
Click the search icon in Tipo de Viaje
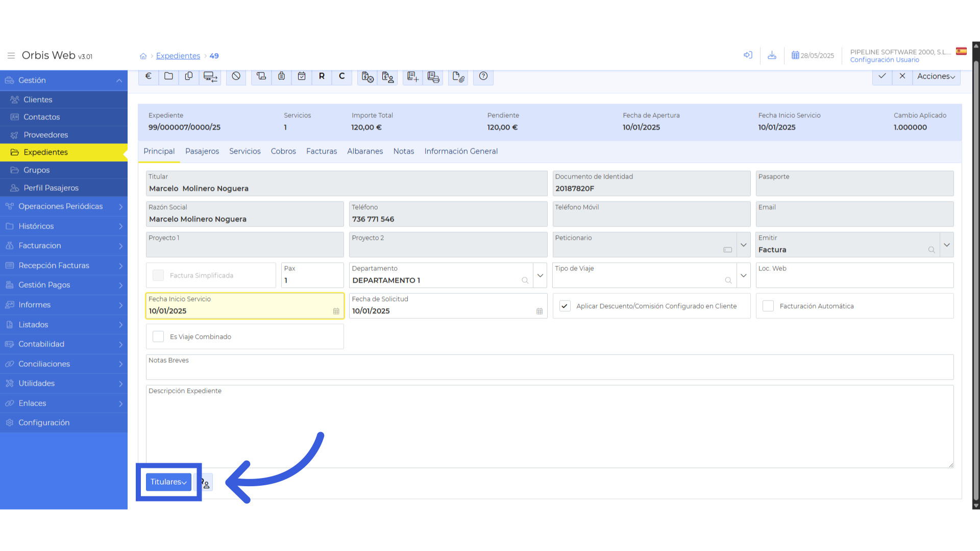click(x=728, y=281)
